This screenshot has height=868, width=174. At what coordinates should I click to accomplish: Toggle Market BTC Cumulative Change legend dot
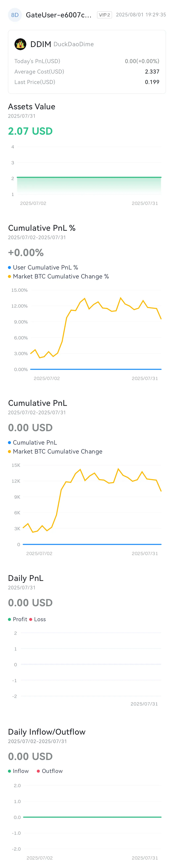point(9,452)
